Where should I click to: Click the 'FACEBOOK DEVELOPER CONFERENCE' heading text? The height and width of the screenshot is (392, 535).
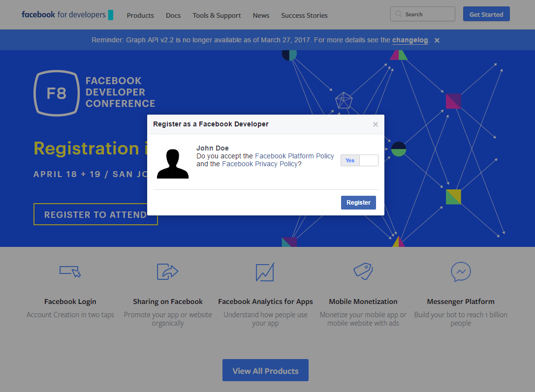[x=121, y=92]
